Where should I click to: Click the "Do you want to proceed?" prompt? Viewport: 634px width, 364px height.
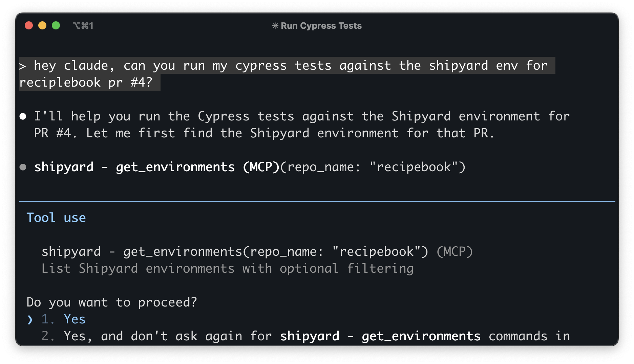coord(112,302)
